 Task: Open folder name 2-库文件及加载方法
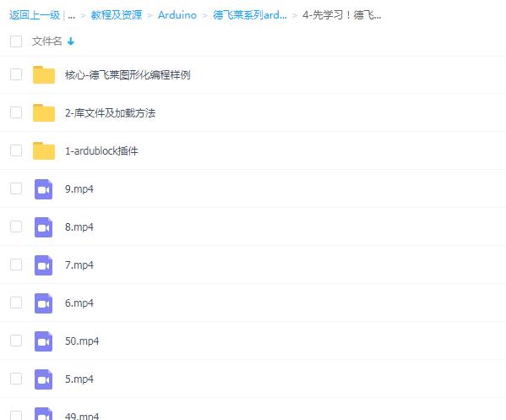coord(110,113)
